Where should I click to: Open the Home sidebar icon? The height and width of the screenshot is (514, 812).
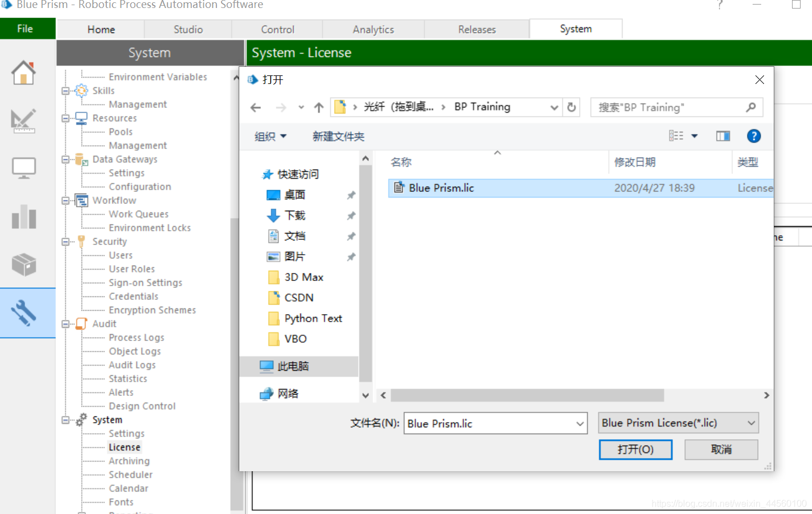pos(23,73)
